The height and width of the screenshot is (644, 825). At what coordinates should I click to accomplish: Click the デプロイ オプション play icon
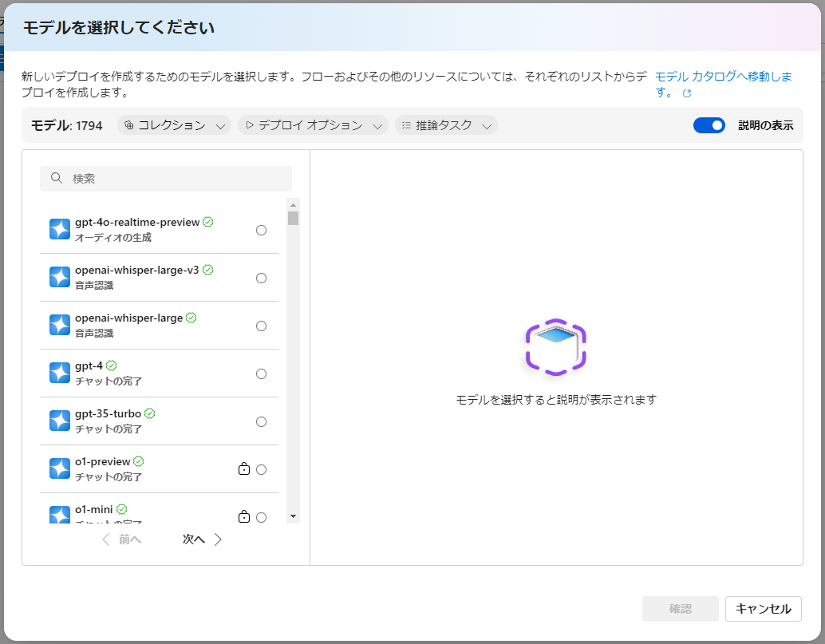pyautogui.click(x=250, y=125)
